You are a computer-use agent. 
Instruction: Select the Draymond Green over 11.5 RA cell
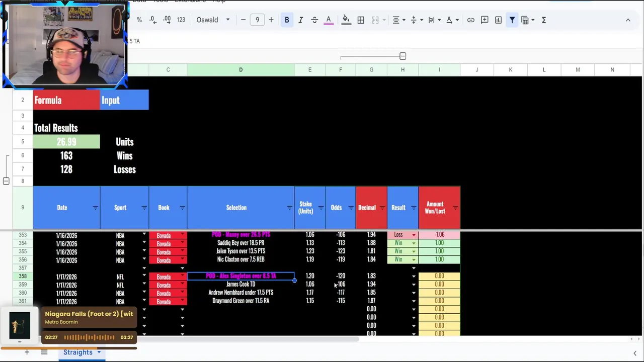pos(240,301)
